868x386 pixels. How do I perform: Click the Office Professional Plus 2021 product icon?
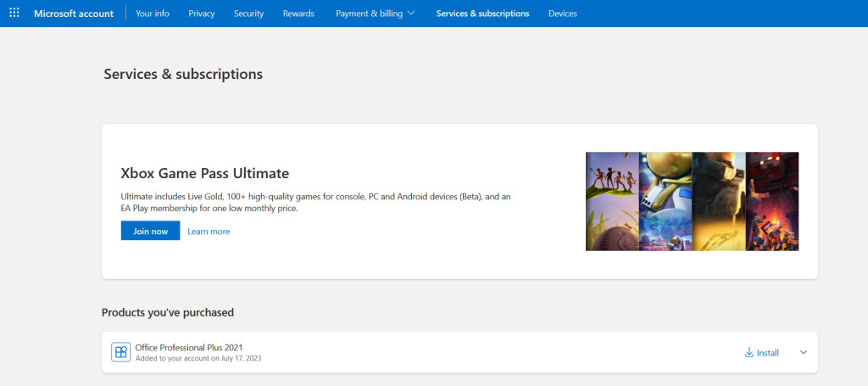pyautogui.click(x=121, y=352)
